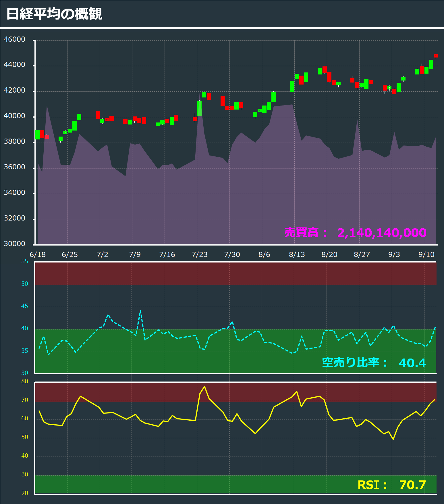The width and height of the screenshot is (444, 504).
Task: Click the latest red candlestick near 45000
Action: click(436, 56)
